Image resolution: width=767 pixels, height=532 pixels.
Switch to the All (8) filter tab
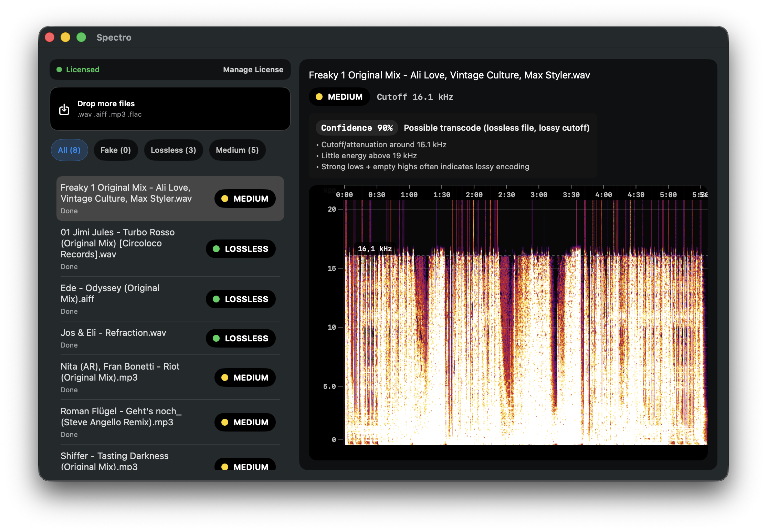click(x=69, y=150)
